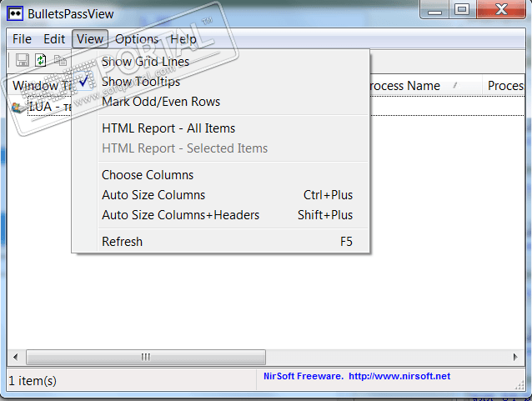Open the nirsoft.net link in status bar
532x401 pixels.
pos(399,377)
